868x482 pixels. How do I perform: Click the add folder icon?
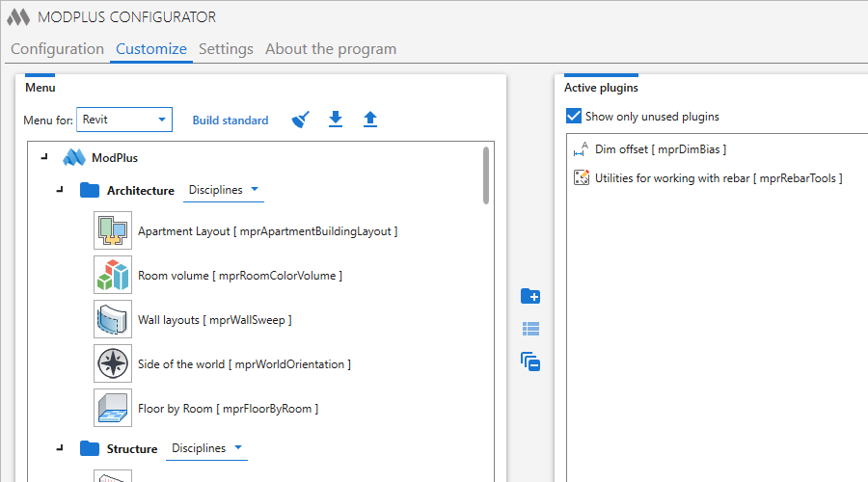click(530, 296)
